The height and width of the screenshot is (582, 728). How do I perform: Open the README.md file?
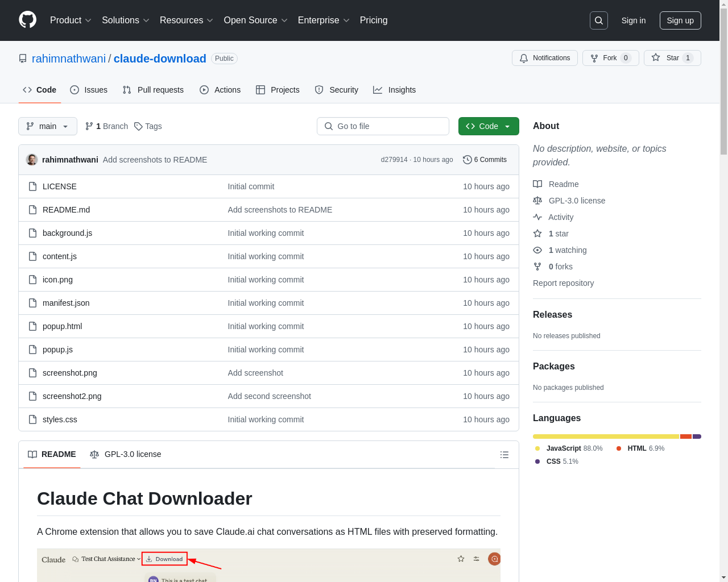(66, 210)
